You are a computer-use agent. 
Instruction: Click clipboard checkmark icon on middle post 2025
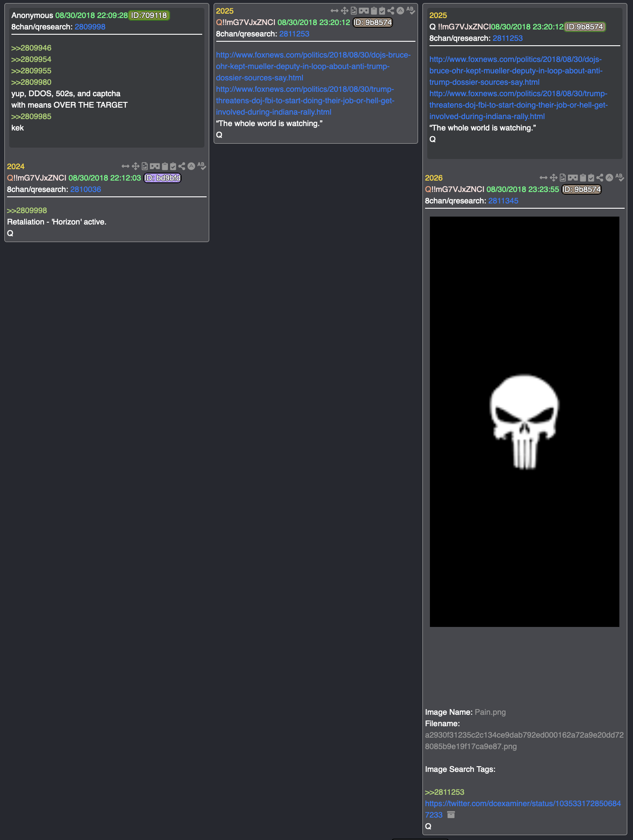pos(382,11)
